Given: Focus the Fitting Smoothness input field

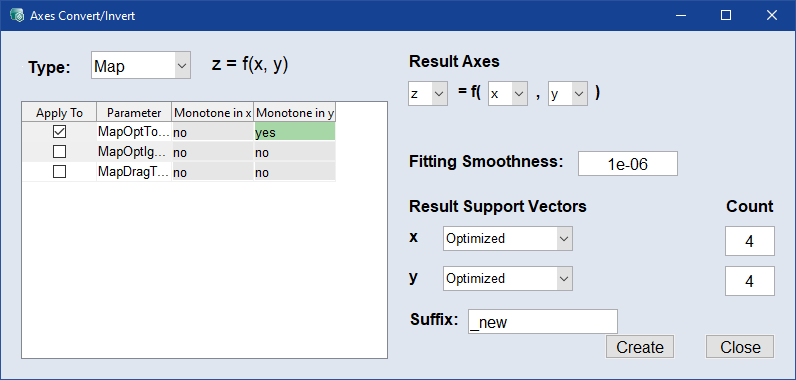Looking at the screenshot, I should [627, 163].
